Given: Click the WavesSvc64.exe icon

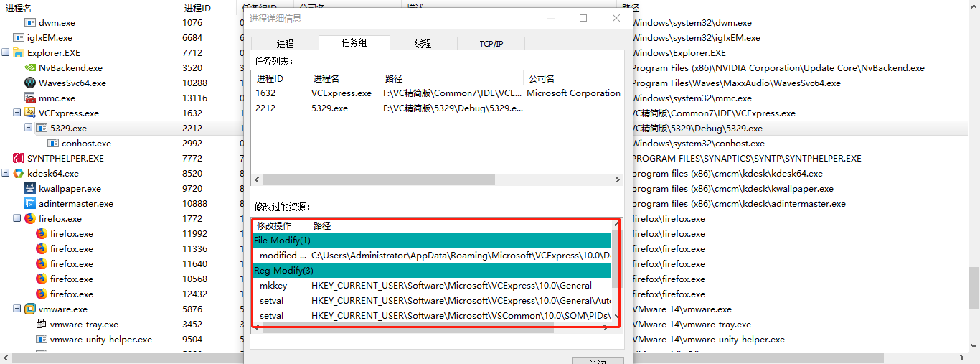Looking at the screenshot, I should pyautogui.click(x=29, y=83).
